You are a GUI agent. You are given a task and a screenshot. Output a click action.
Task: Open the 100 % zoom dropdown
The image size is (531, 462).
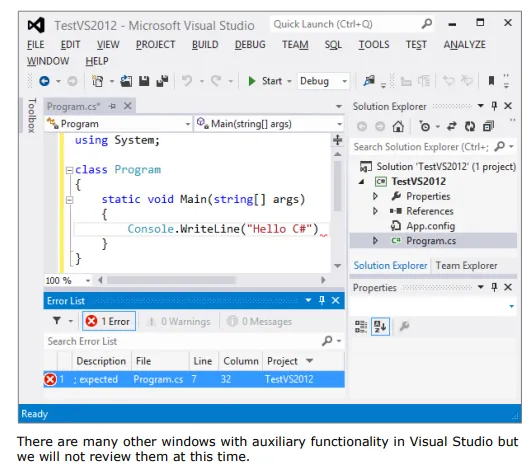point(88,281)
